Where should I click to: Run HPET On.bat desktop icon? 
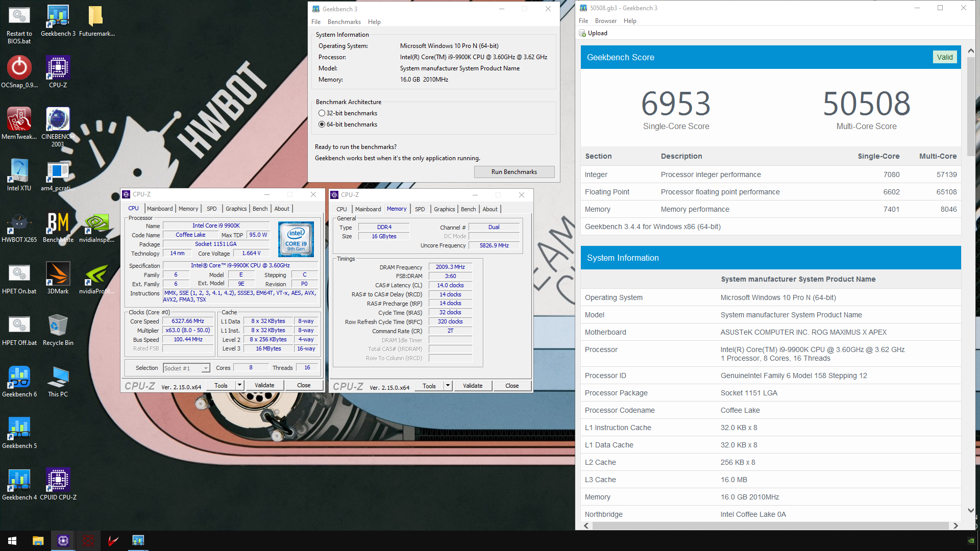coord(19,278)
